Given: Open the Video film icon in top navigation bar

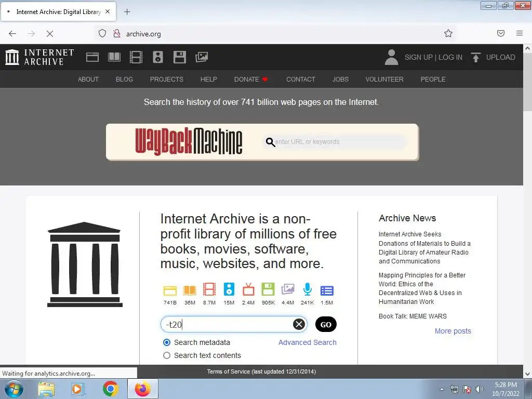Looking at the screenshot, I should tap(136, 57).
